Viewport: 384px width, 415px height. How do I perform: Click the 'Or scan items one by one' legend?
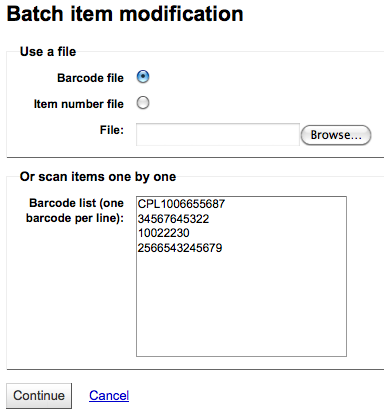click(98, 177)
